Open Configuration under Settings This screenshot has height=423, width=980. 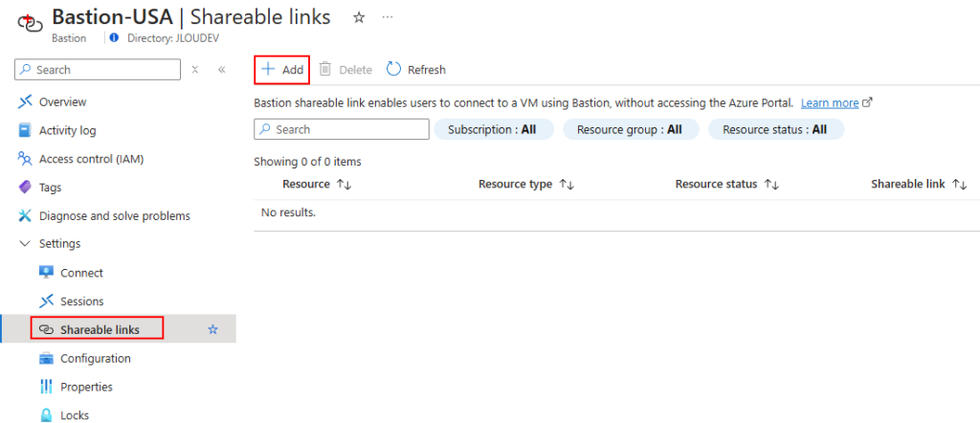[96, 359]
